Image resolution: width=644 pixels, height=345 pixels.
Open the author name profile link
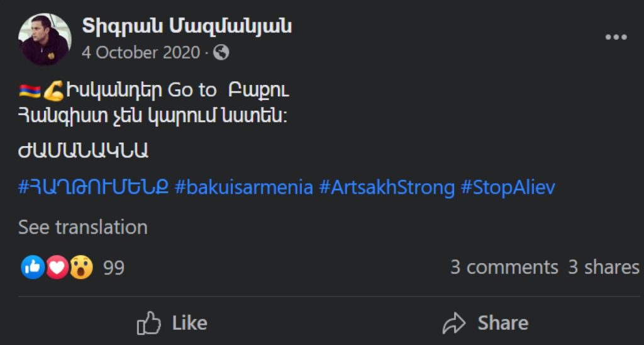click(x=187, y=26)
